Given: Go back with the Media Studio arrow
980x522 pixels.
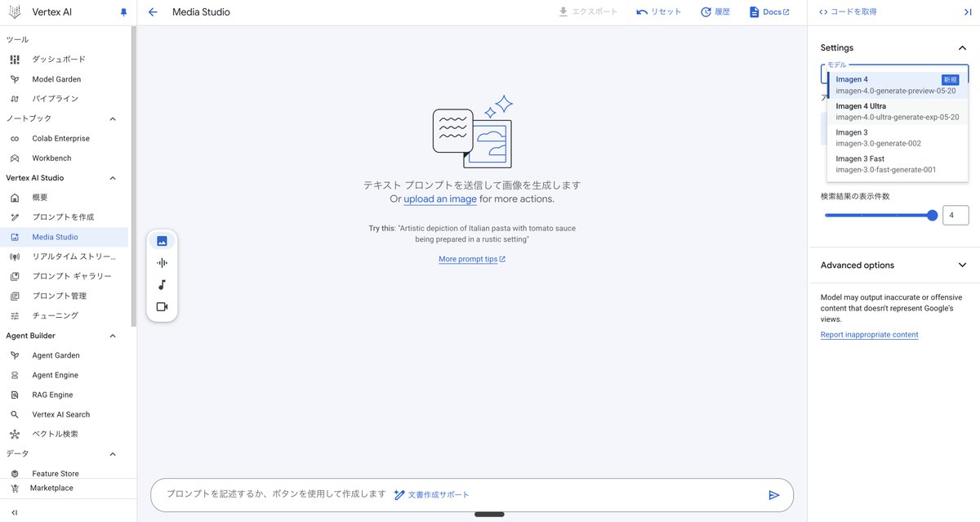Looking at the screenshot, I should (x=153, y=12).
